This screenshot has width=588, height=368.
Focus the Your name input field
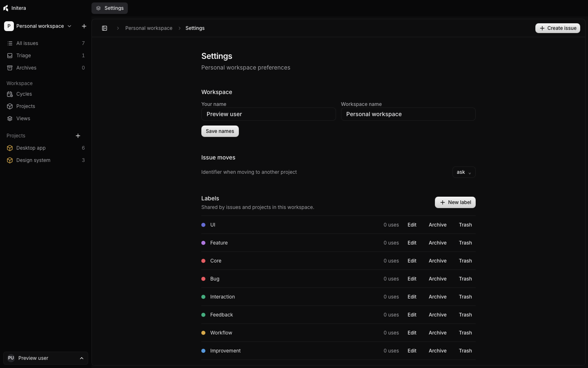point(269,114)
